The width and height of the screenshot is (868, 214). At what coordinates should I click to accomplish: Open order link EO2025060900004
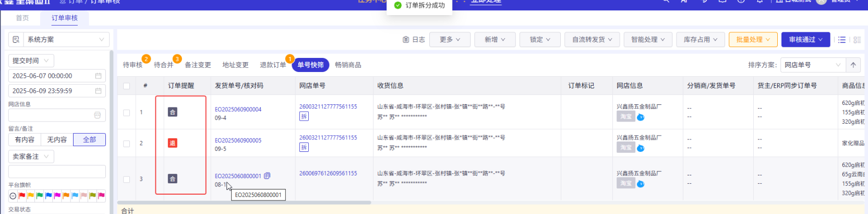[238, 110]
